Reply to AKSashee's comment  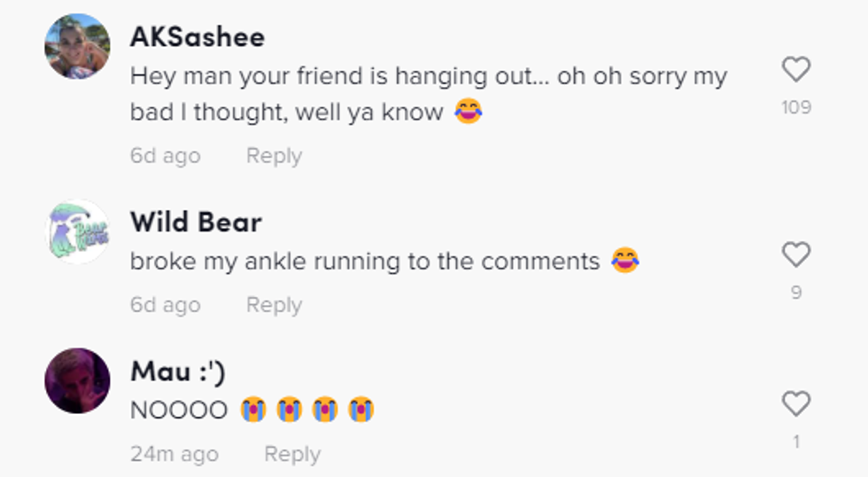(x=274, y=156)
